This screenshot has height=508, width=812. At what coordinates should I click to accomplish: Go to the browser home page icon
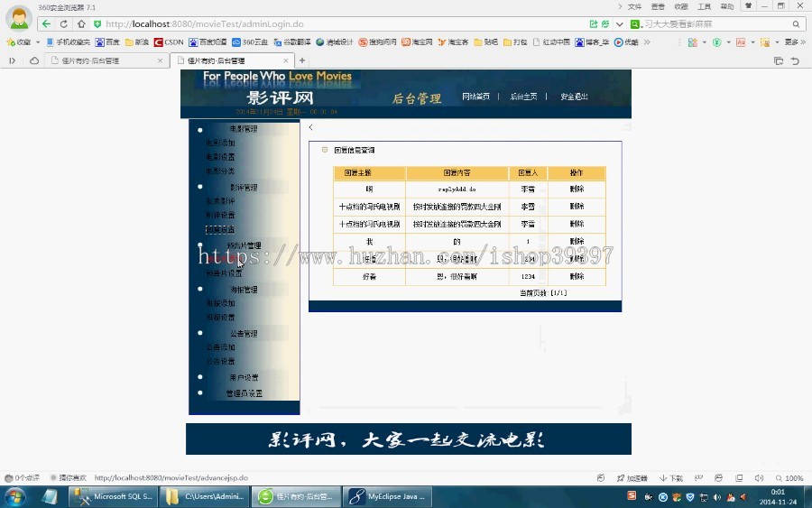81,23
